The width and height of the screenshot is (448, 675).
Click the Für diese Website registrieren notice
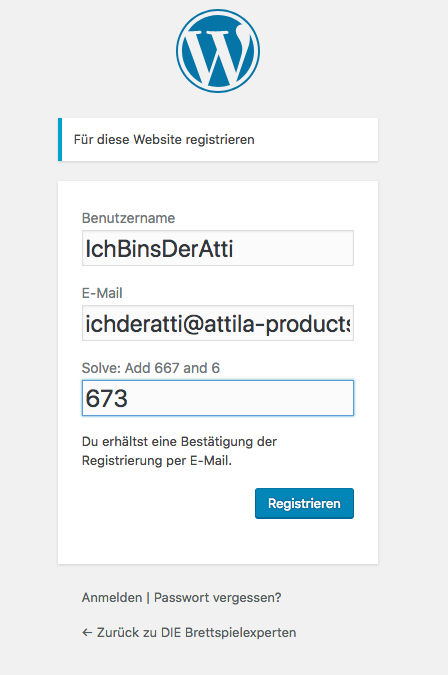218,139
